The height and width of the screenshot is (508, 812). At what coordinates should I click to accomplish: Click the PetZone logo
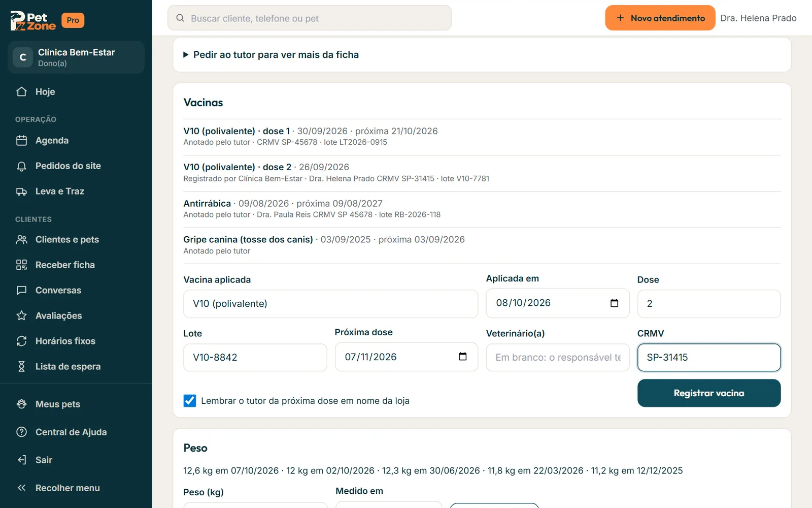[x=33, y=21]
